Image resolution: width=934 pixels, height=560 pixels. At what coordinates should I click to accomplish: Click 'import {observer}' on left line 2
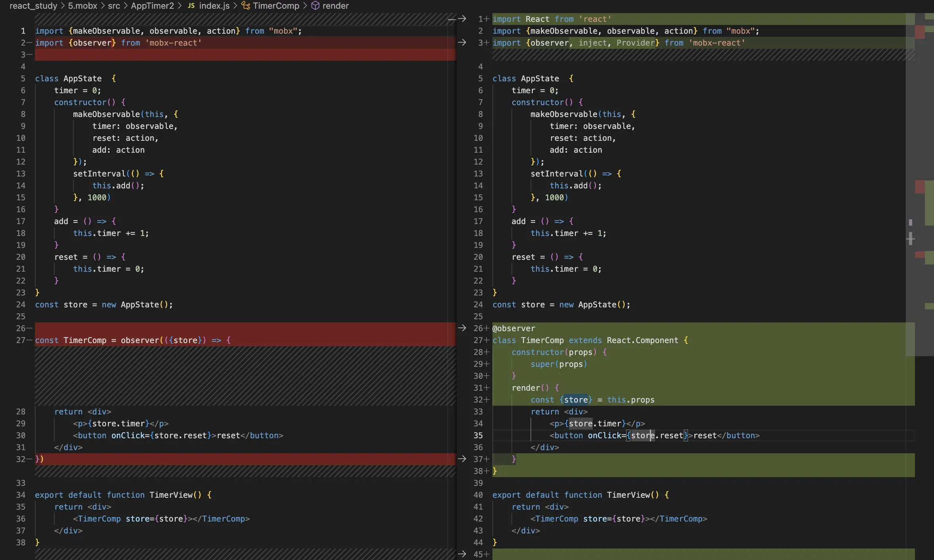[75, 43]
